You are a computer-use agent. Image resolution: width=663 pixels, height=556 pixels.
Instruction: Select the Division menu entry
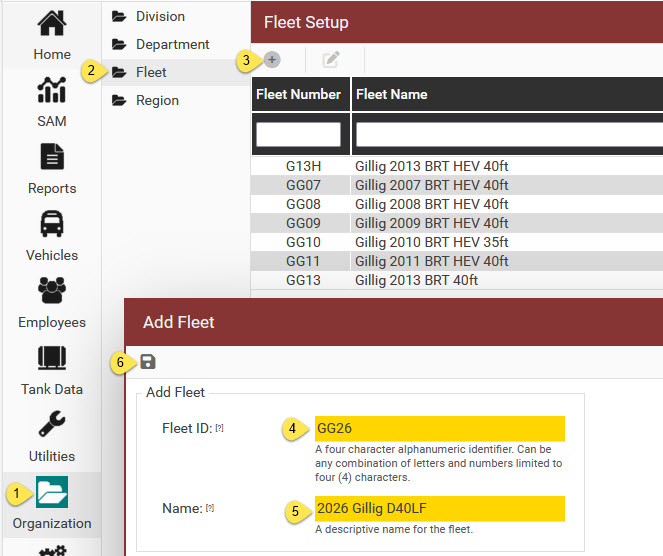click(176, 16)
